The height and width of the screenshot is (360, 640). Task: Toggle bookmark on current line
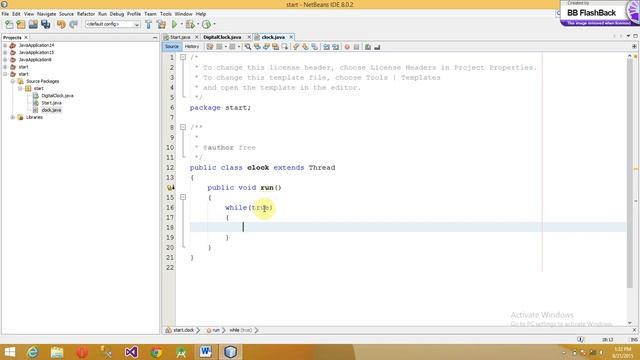pos(314,47)
